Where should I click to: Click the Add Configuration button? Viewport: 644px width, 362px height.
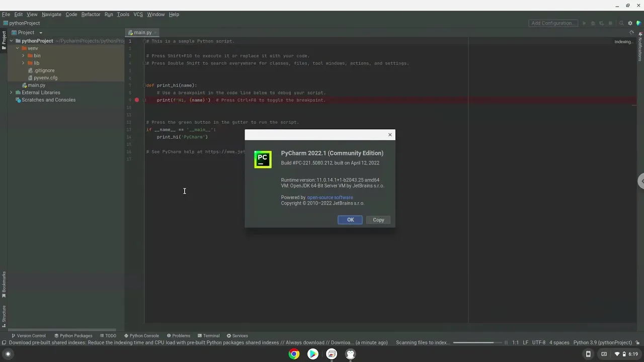(553, 23)
